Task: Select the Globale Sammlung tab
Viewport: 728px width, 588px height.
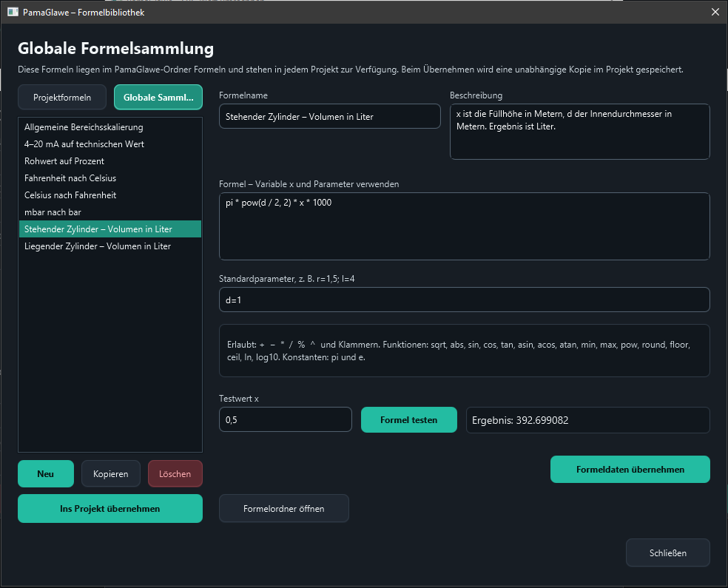Action: tap(158, 98)
